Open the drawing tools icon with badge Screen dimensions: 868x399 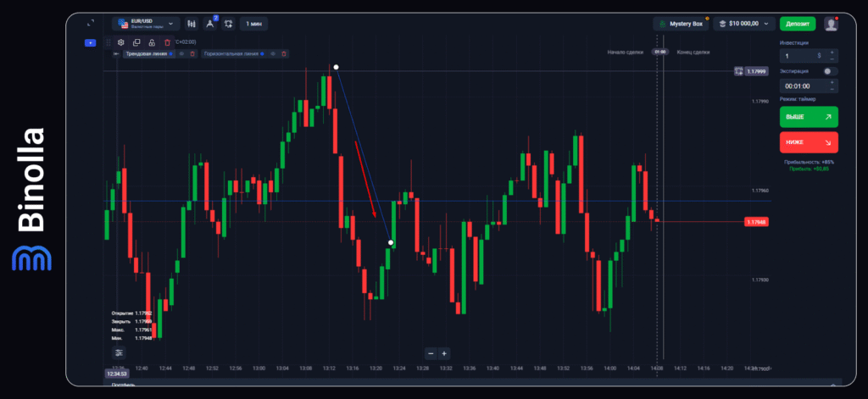[209, 24]
